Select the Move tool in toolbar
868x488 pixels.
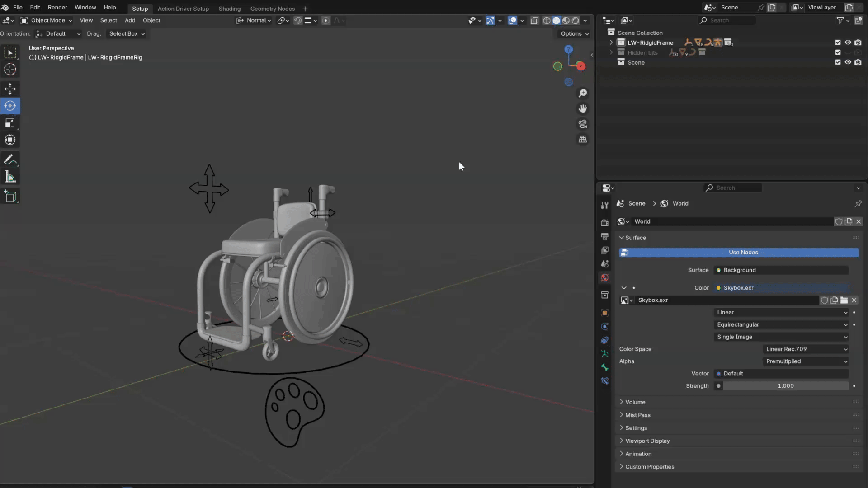tap(10, 89)
